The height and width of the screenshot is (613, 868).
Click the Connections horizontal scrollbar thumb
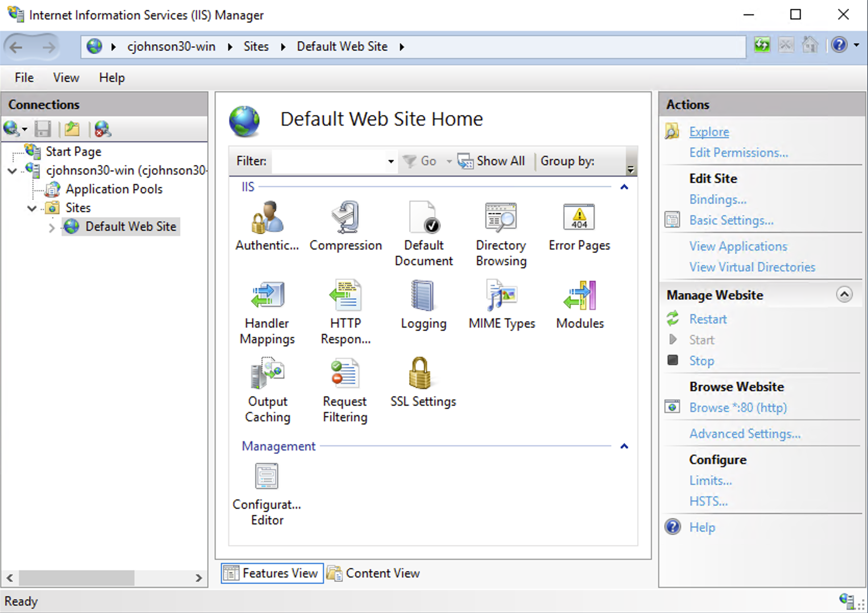[77, 578]
